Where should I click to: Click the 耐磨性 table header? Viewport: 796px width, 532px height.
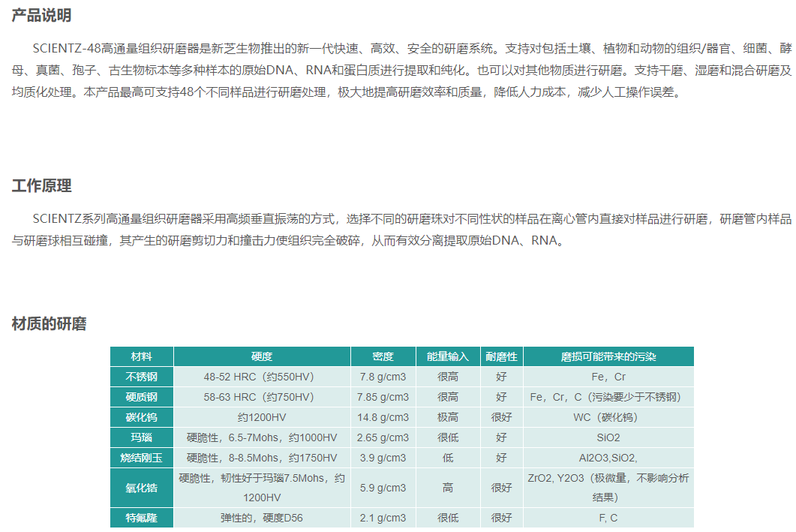pyautogui.click(x=502, y=356)
